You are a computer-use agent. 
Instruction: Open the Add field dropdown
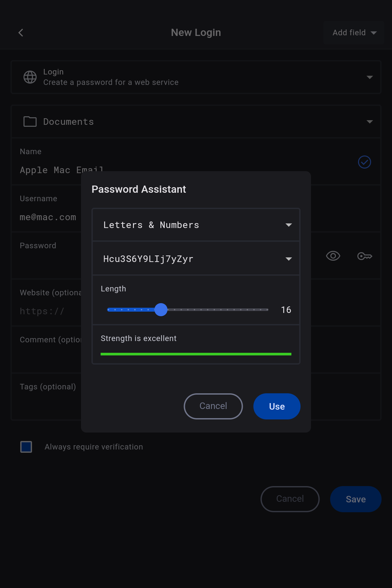tap(354, 33)
